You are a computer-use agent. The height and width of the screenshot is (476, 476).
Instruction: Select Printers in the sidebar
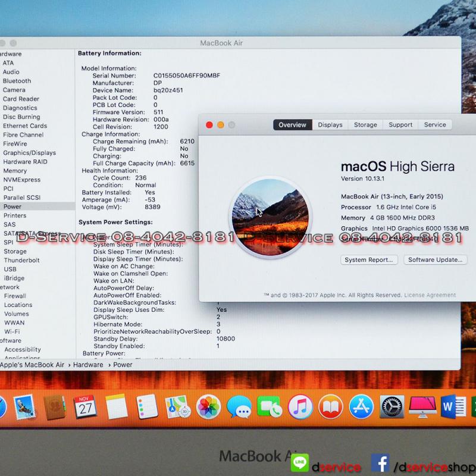[x=15, y=215]
